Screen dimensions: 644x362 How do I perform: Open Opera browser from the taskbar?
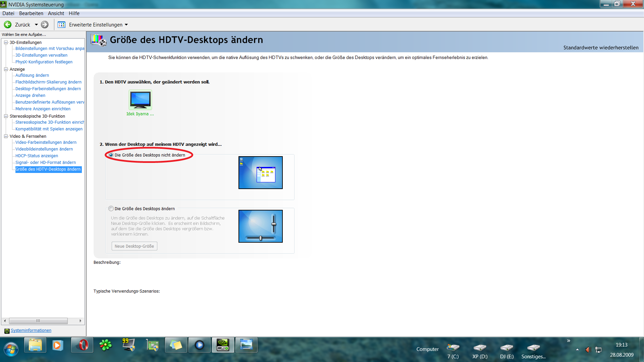coord(82,345)
